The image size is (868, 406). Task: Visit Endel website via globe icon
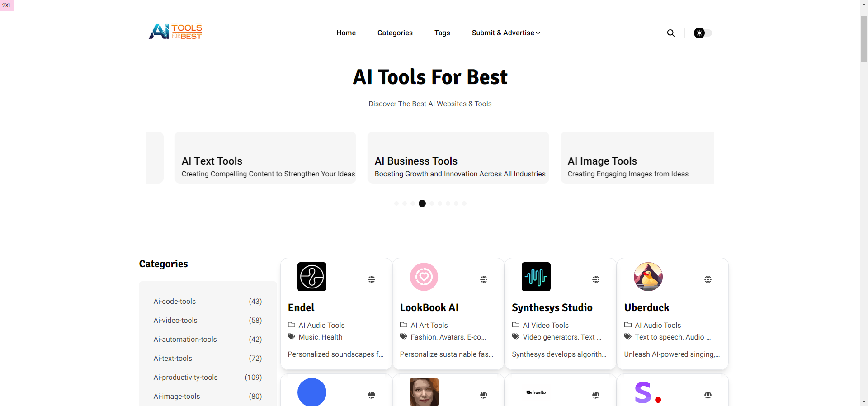click(x=372, y=279)
